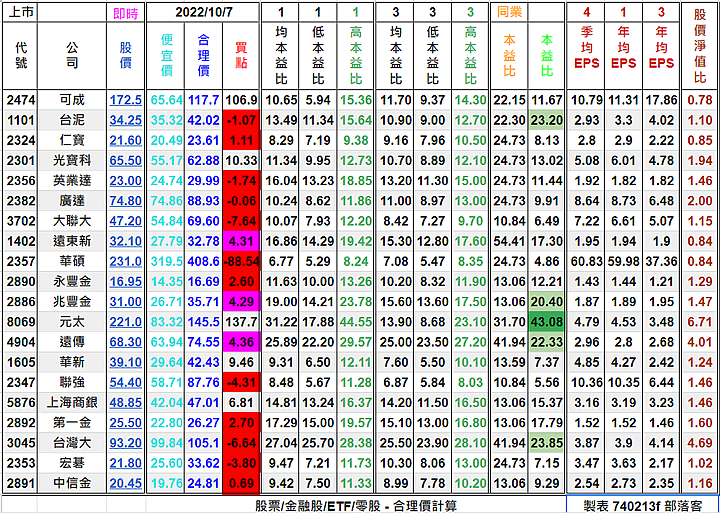Click the orange 同業 header cell
The image size is (720, 513).
(509, 12)
